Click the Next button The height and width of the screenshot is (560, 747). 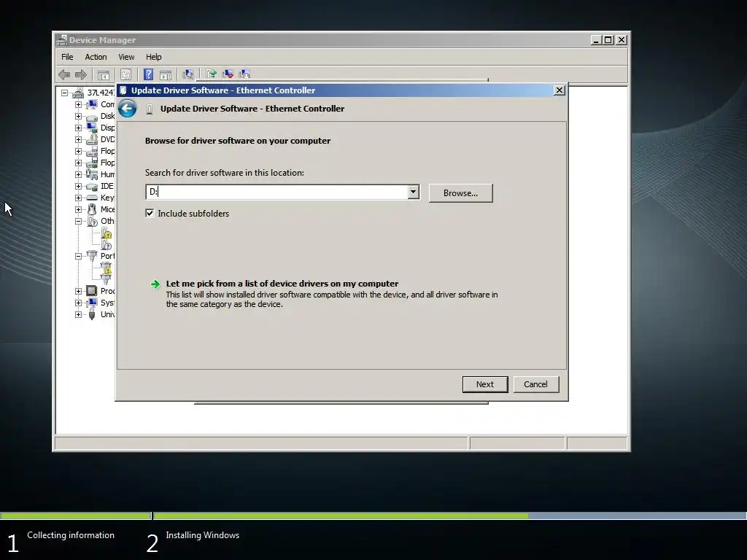[485, 384]
